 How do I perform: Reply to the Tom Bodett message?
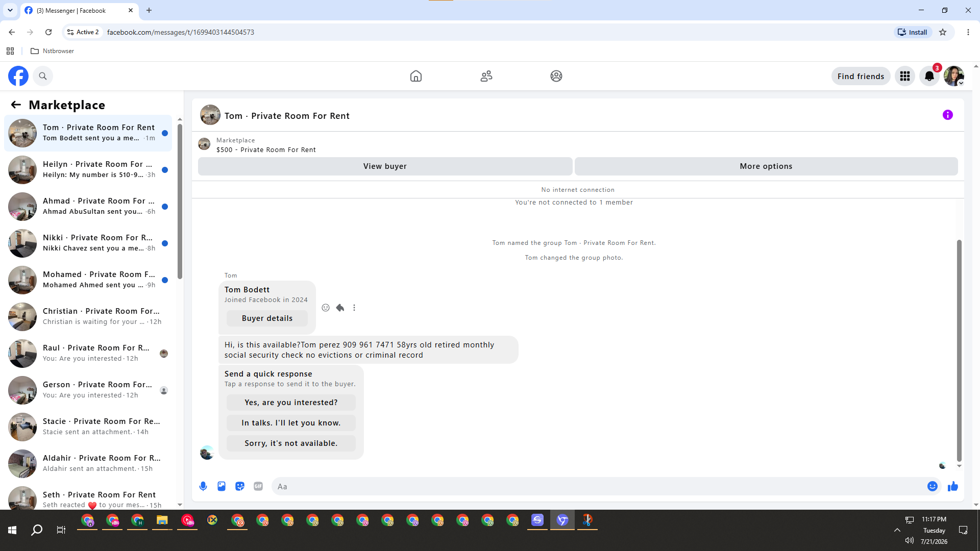tap(340, 308)
